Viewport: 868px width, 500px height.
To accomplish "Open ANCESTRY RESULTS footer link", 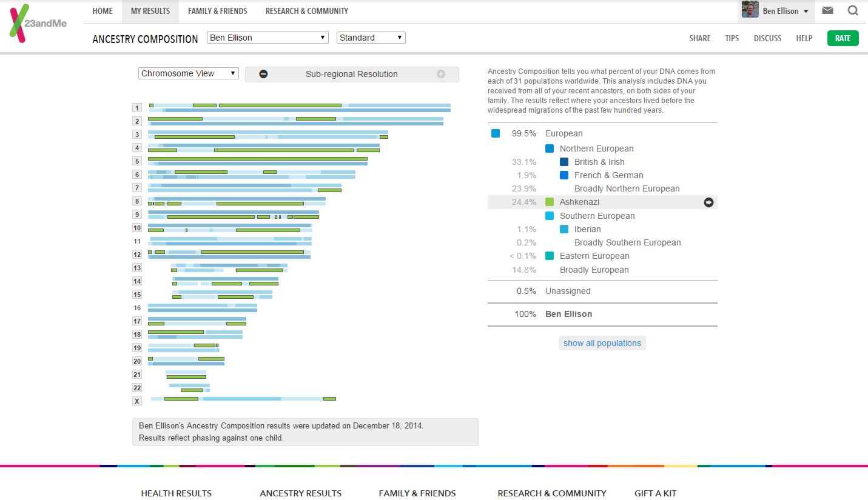I will (x=301, y=493).
